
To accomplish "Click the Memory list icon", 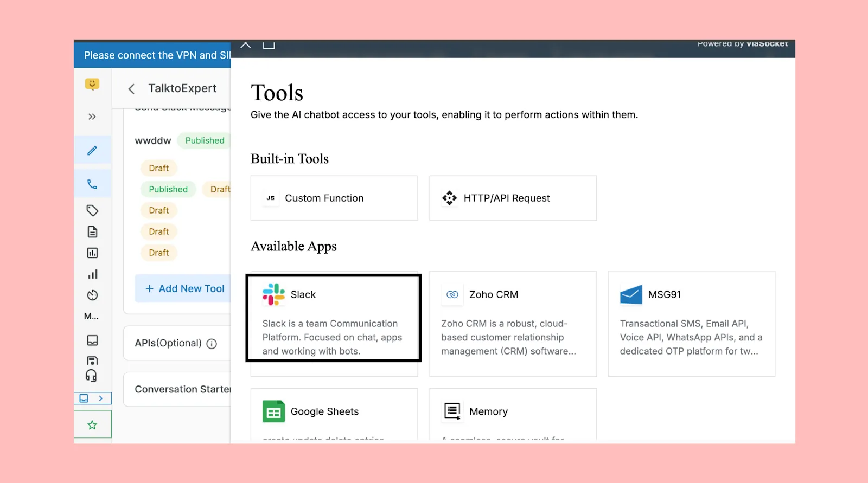I will [452, 411].
